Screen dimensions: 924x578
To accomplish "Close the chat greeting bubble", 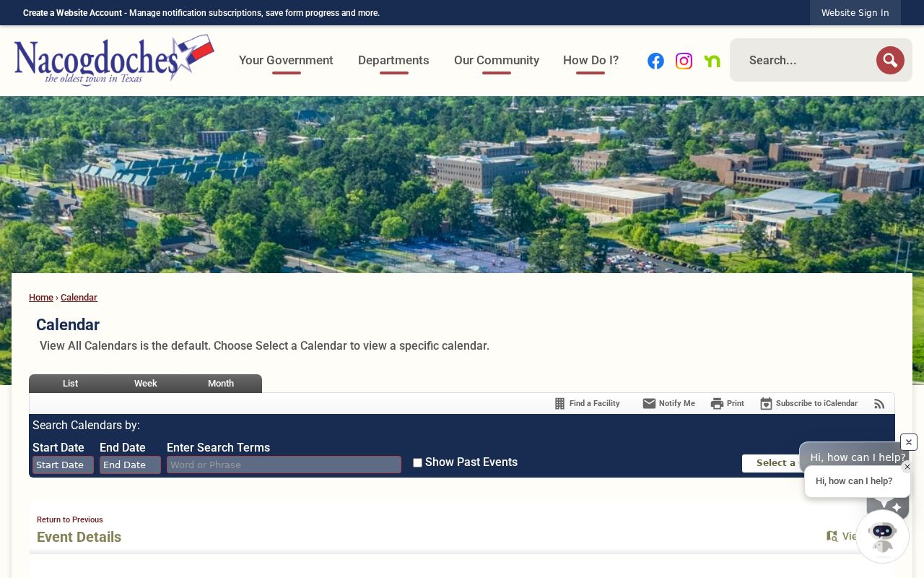I will (907, 467).
